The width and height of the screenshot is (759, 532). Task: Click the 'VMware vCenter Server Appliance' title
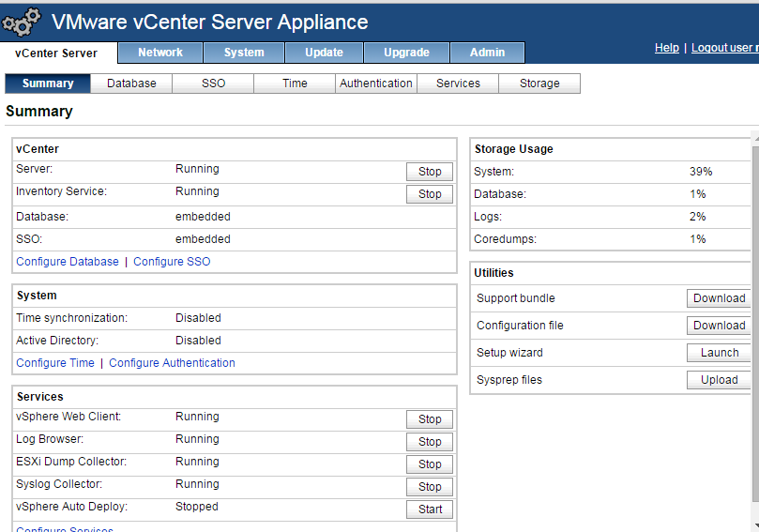(210, 23)
